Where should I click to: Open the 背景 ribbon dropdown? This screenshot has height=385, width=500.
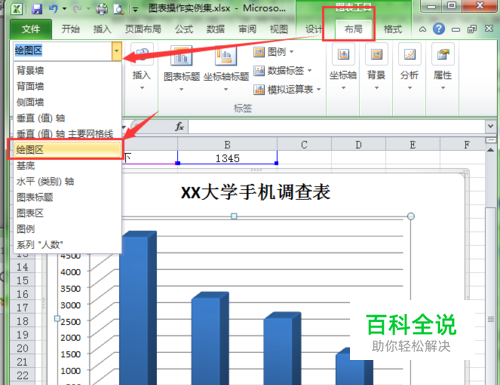click(376, 67)
